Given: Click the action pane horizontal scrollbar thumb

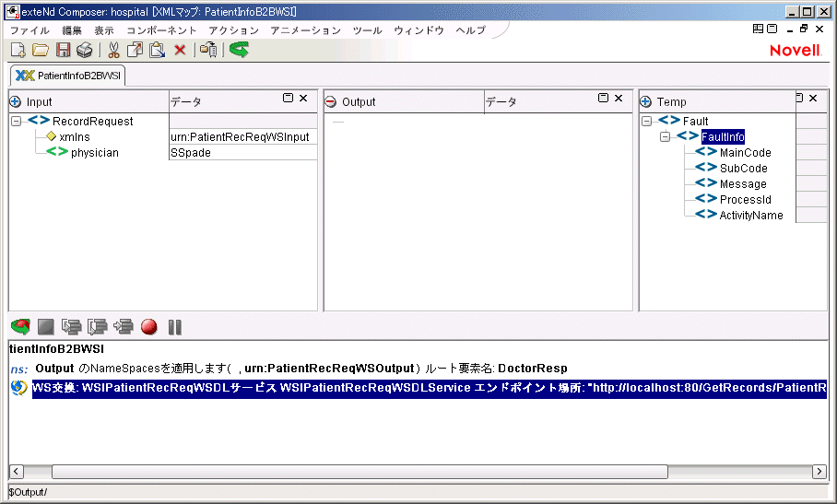Looking at the screenshot, I should click(360, 472).
